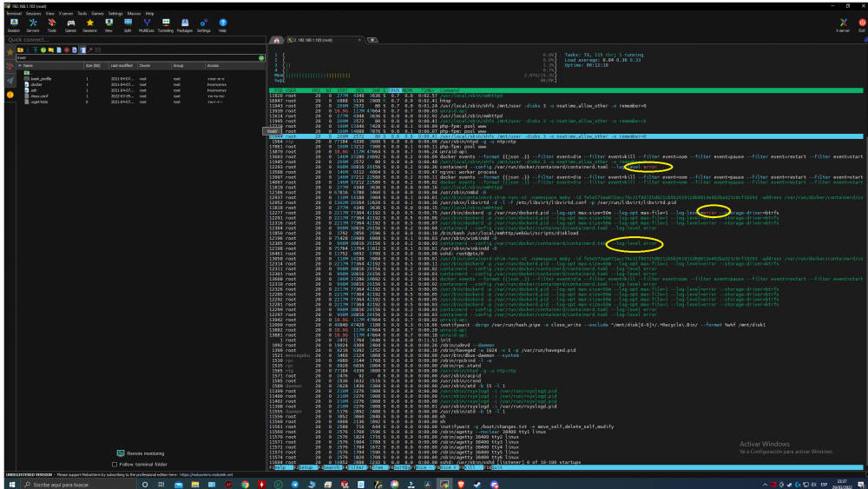Open the favorites star sidebar tab
868x489 pixels.
[10, 52]
